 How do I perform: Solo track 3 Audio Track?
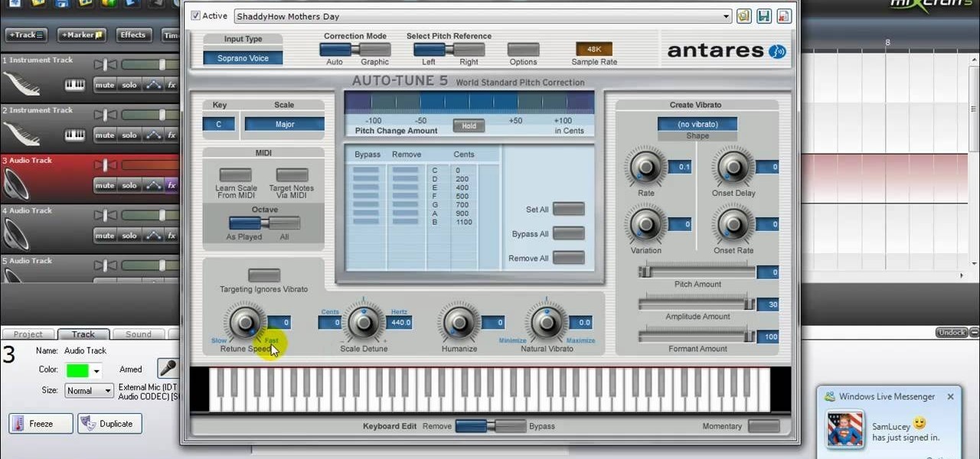pos(129,185)
